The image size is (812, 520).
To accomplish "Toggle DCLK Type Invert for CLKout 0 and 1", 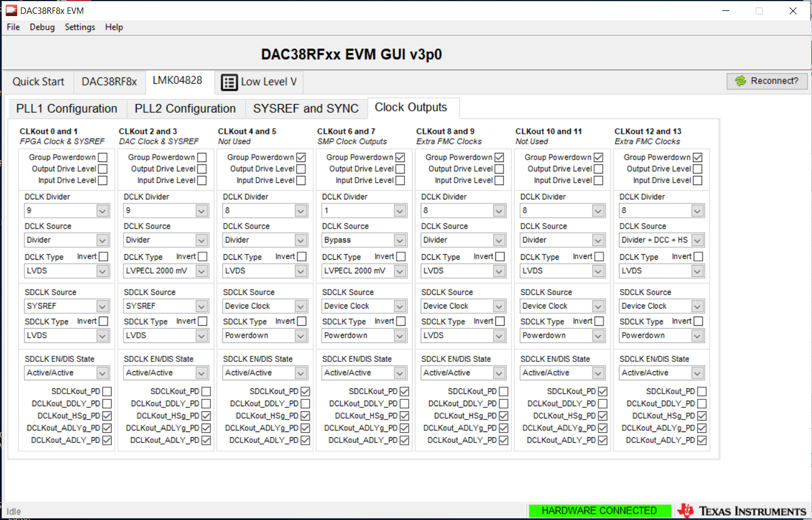I will [x=103, y=256].
